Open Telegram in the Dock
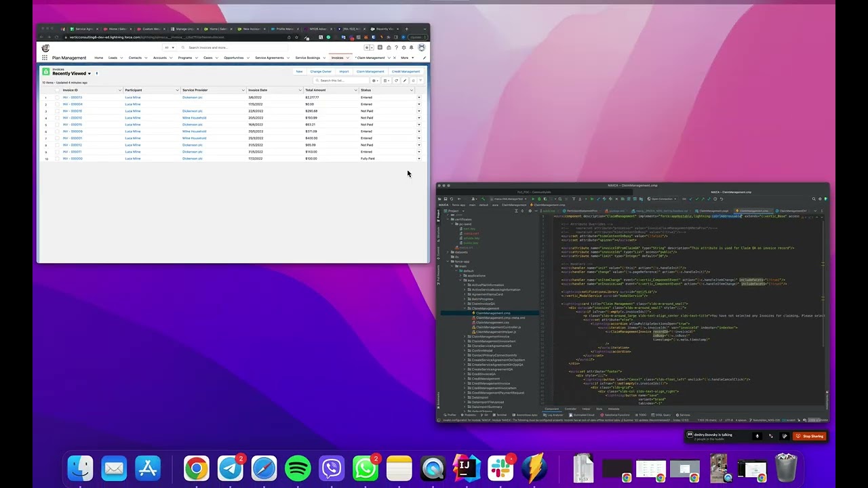Screen dimensions: 868x488 (230, 468)
